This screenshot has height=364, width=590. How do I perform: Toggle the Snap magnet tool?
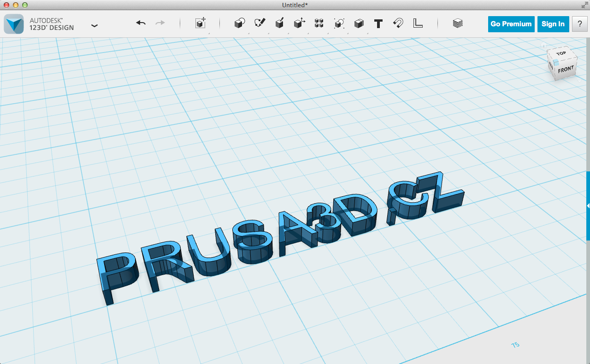(398, 23)
